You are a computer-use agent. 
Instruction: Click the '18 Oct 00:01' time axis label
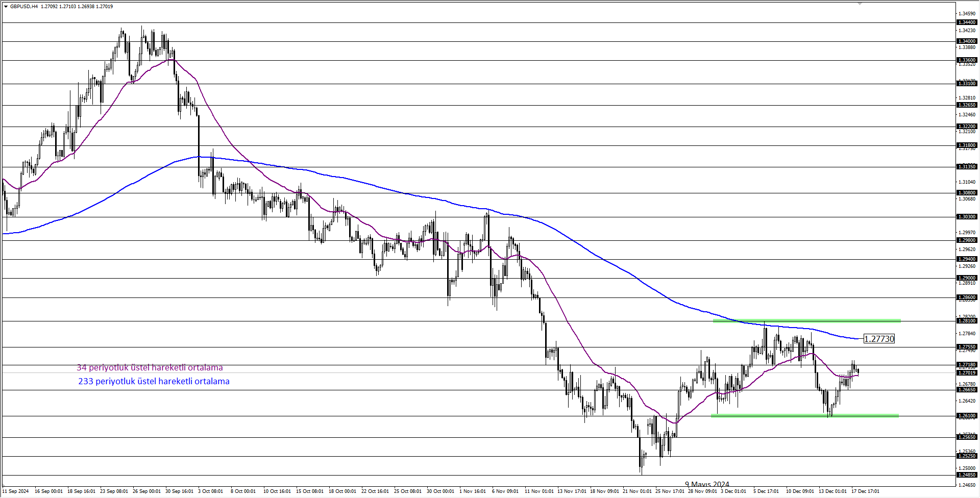(342, 491)
